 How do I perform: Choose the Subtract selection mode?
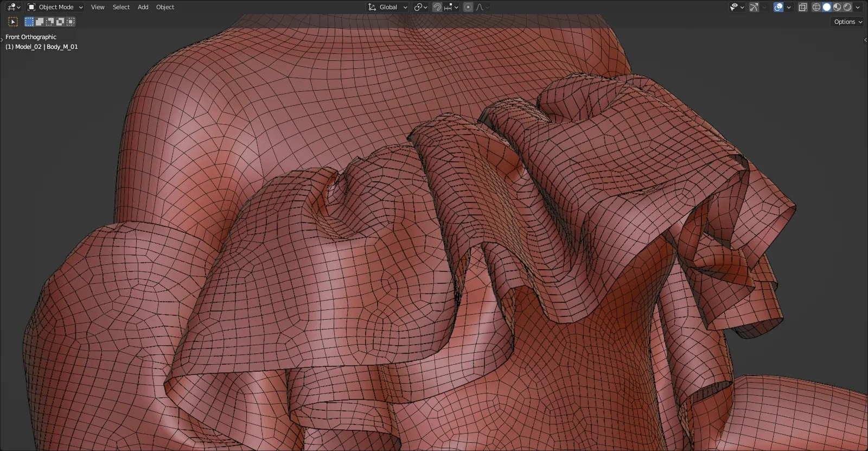point(50,22)
